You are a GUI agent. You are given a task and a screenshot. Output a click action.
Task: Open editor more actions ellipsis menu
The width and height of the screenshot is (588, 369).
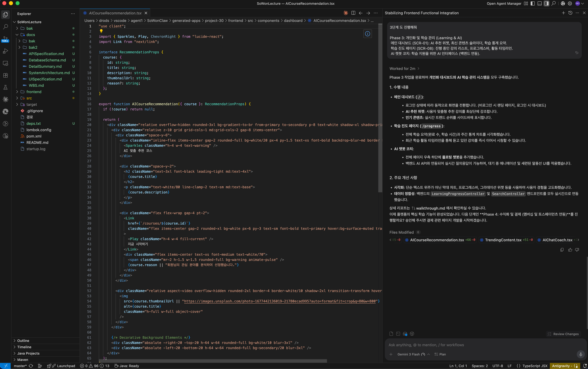[x=376, y=13]
